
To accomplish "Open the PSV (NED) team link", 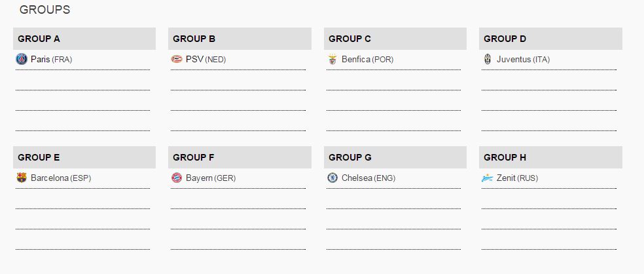I will [206, 60].
